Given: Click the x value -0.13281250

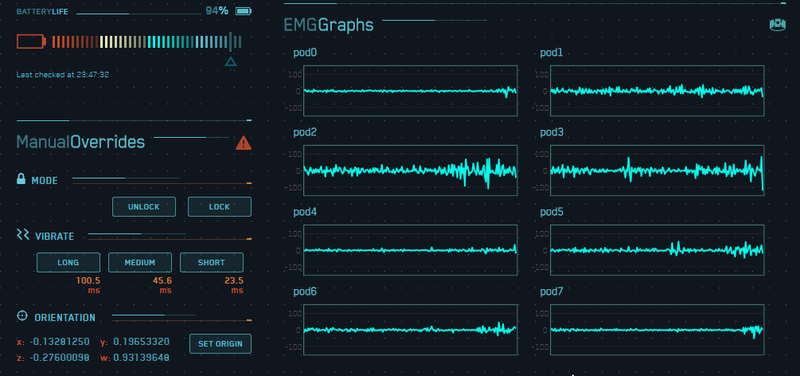Looking at the screenshot, I should [x=60, y=341].
